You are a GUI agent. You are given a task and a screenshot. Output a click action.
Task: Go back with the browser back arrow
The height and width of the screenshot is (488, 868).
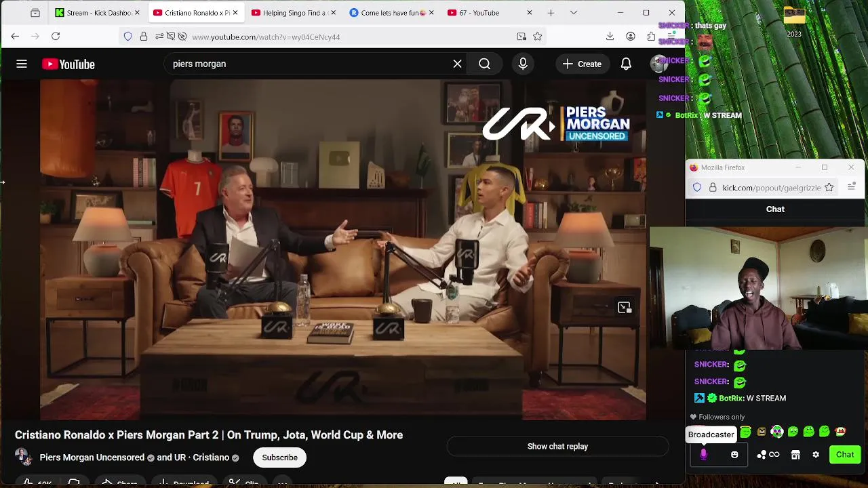15,37
